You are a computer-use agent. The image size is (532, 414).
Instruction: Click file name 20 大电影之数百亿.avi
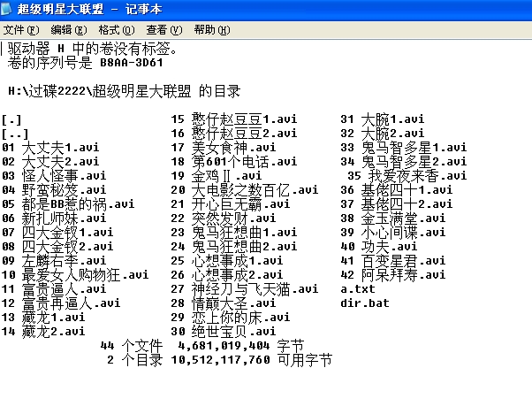point(245,190)
